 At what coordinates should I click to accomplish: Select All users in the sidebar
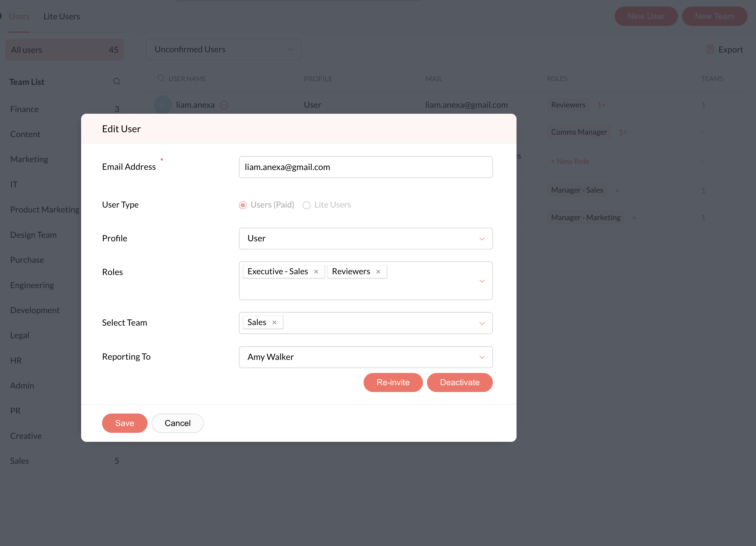[65, 50]
